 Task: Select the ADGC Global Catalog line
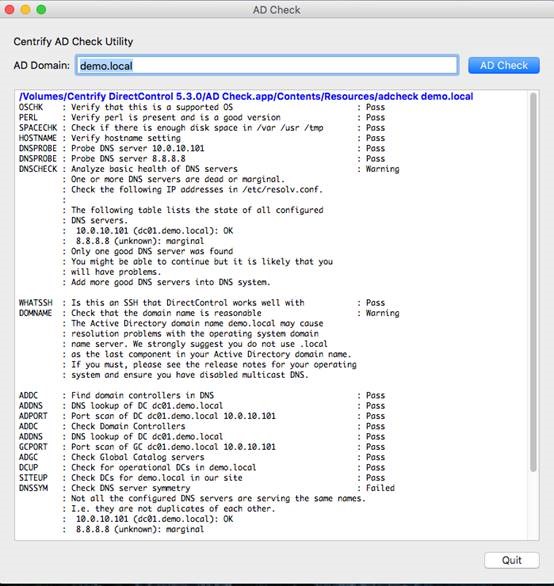(x=202, y=457)
